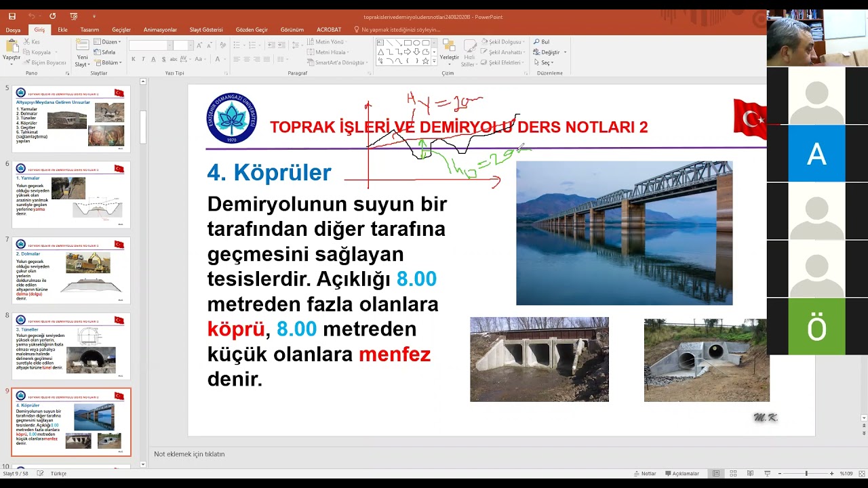Click the font color icon
868x488 pixels.
(x=216, y=60)
